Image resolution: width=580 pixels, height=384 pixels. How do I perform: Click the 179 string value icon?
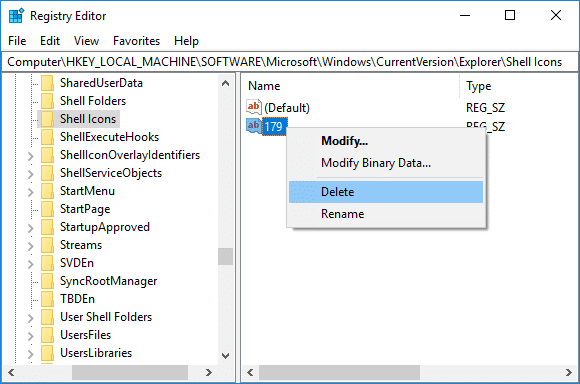click(254, 126)
